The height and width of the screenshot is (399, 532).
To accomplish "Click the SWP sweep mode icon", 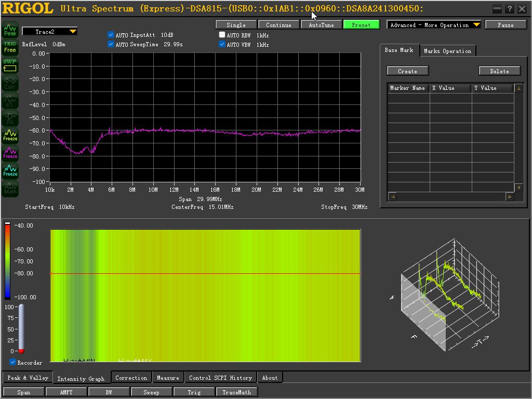I will (10, 65).
